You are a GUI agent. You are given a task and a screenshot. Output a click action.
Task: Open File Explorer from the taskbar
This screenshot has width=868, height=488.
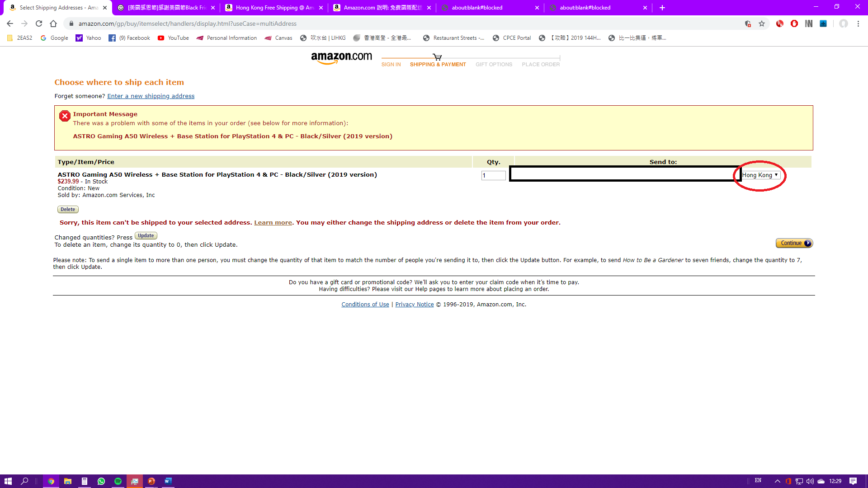coord(68,481)
